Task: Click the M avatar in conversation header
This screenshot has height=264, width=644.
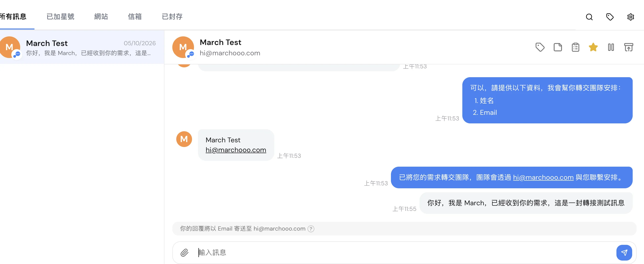Action: click(183, 47)
